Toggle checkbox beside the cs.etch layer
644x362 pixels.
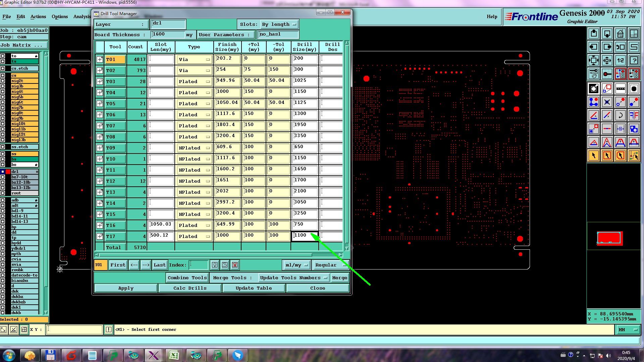3,68
